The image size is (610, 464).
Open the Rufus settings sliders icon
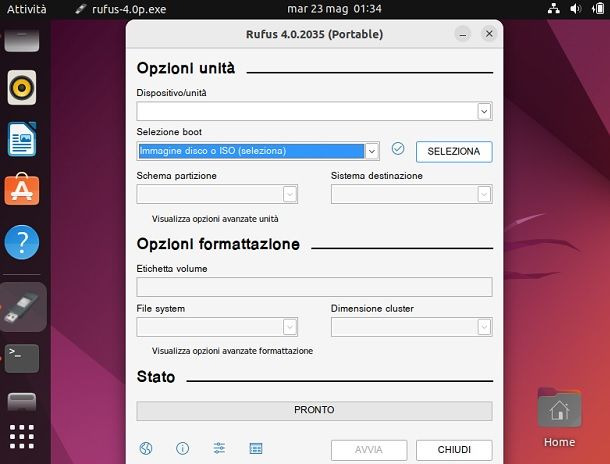point(219,448)
